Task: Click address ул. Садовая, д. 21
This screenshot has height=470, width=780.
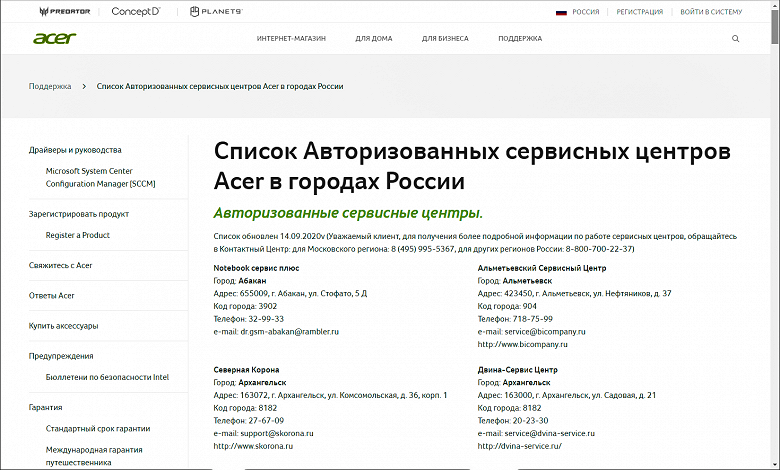Action: coord(623,395)
